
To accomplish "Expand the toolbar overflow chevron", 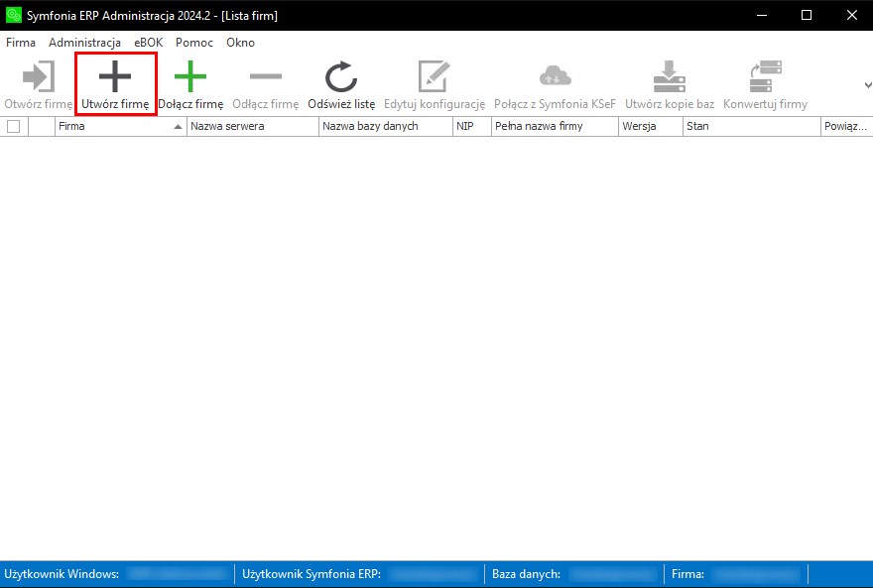I will 867,85.
